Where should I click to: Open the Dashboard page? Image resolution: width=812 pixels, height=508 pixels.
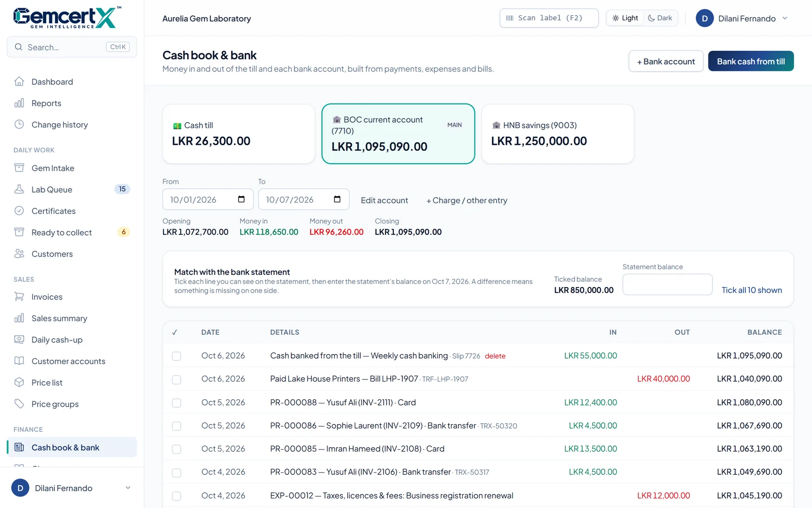click(x=72, y=82)
